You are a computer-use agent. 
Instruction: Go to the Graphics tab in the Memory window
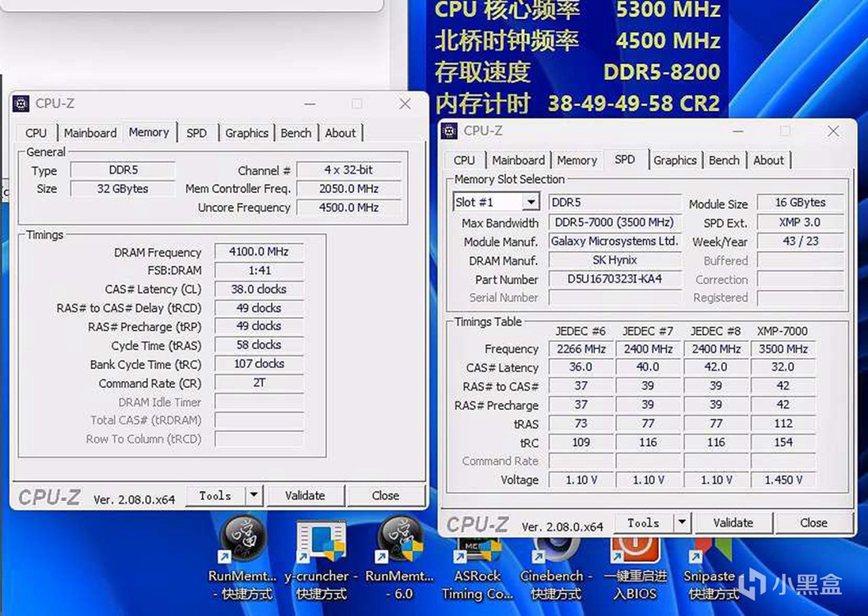pyautogui.click(x=247, y=133)
